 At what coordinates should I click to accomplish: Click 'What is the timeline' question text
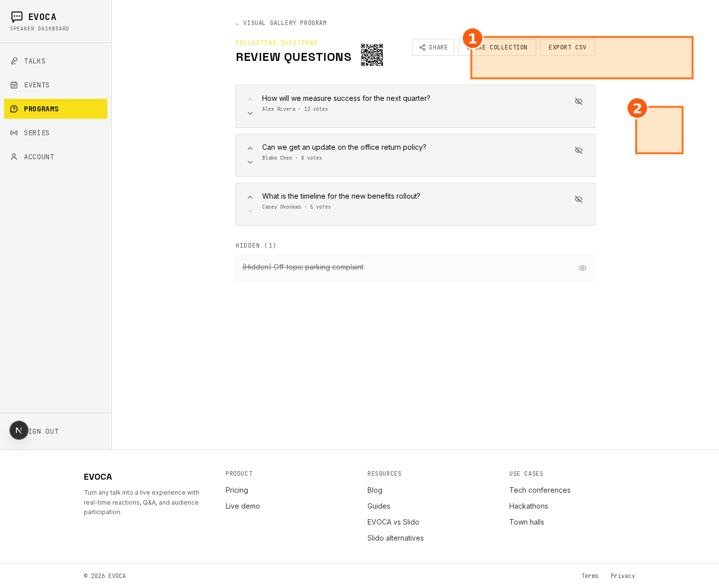click(341, 196)
